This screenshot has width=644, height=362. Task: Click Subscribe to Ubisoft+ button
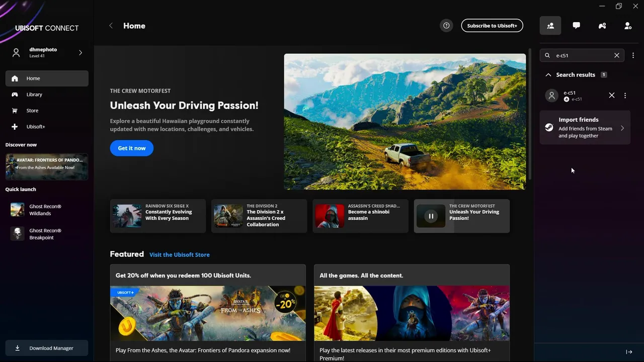click(x=492, y=26)
